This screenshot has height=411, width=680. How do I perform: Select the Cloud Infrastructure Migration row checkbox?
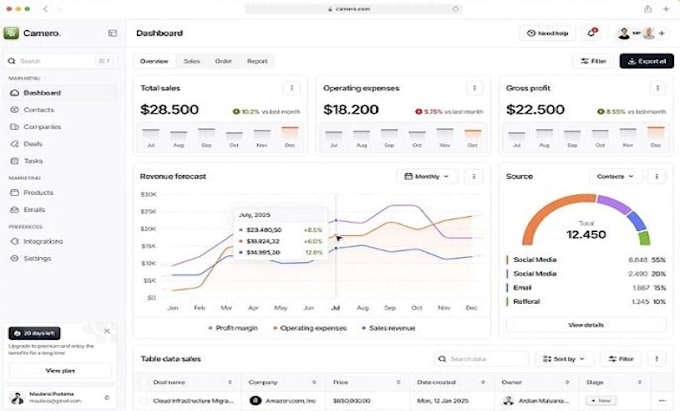(x=144, y=401)
